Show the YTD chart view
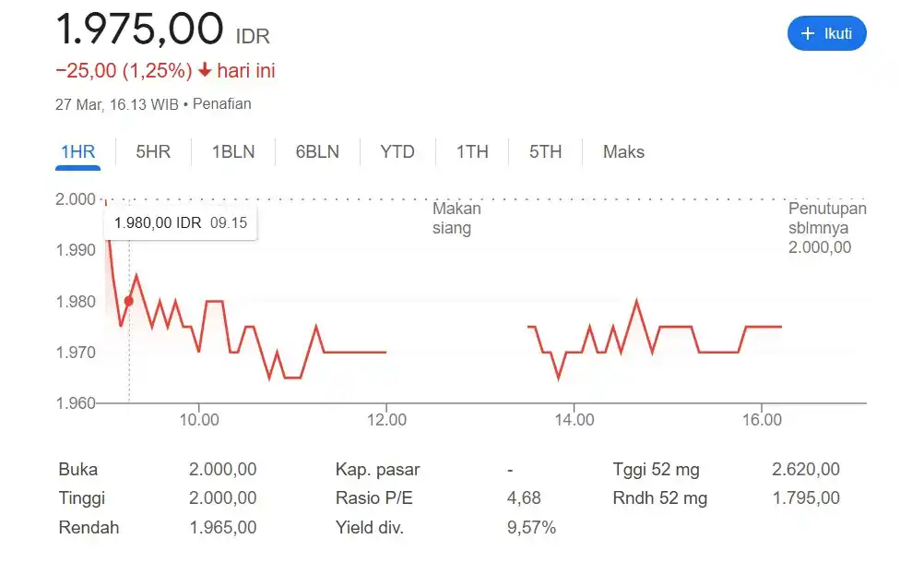This screenshot has width=924, height=563. [x=397, y=152]
